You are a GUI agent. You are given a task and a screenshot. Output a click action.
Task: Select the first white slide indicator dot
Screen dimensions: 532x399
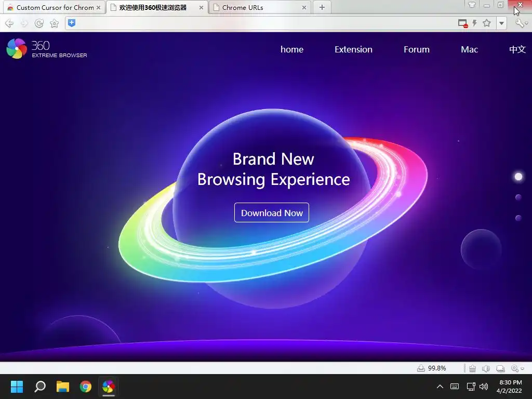click(518, 177)
